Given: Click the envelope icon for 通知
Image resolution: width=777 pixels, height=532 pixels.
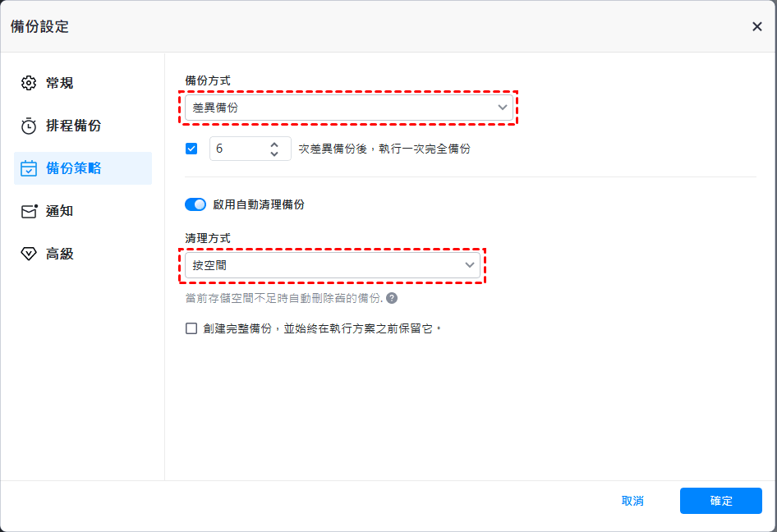Looking at the screenshot, I should pyautogui.click(x=29, y=211).
